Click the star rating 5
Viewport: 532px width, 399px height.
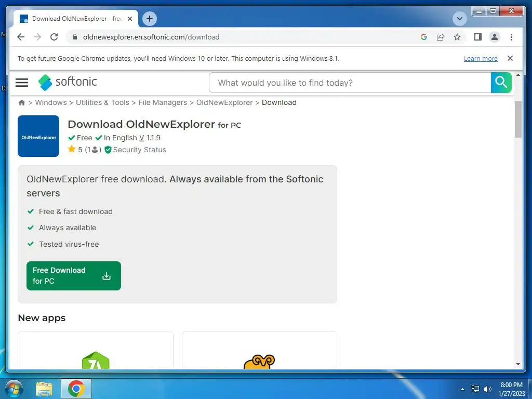[x=75, y=149]
